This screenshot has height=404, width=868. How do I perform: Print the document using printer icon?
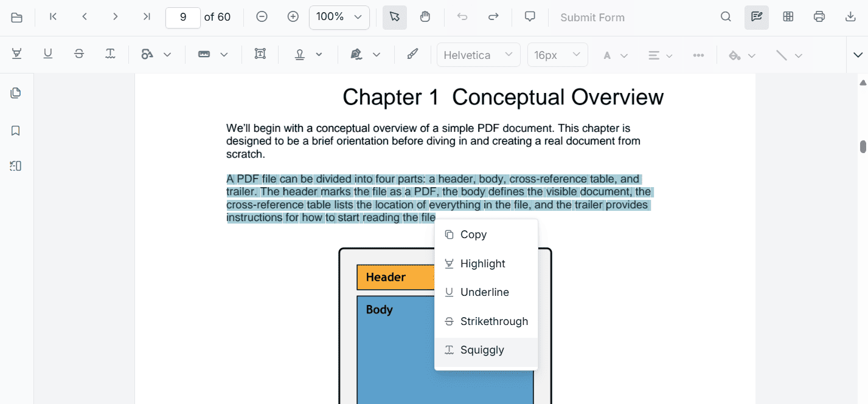819,17
